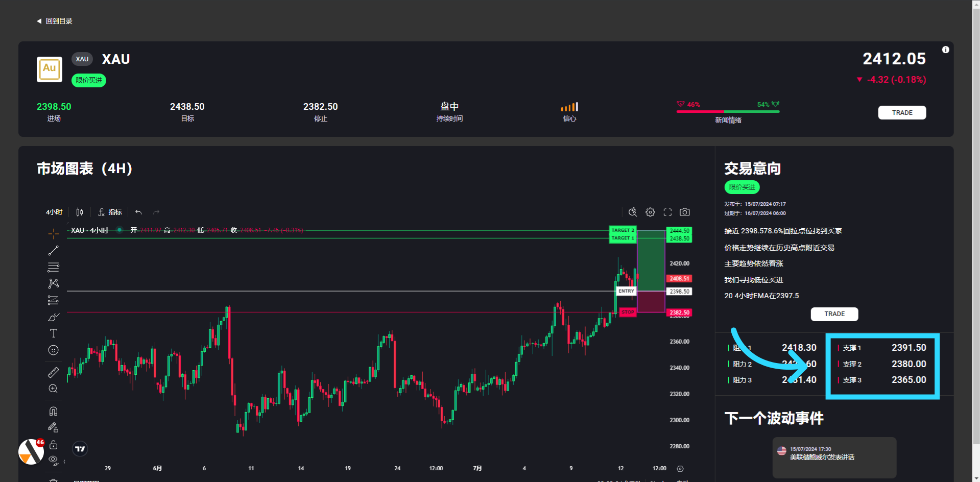
Task: Open candlestick chart style selector
Action: [x=80, y=212]
